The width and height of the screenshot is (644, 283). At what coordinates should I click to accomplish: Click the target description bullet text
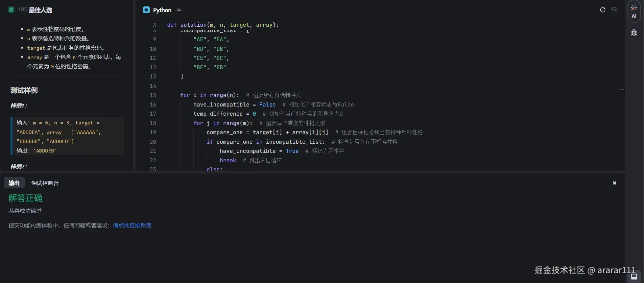(67, 48)
